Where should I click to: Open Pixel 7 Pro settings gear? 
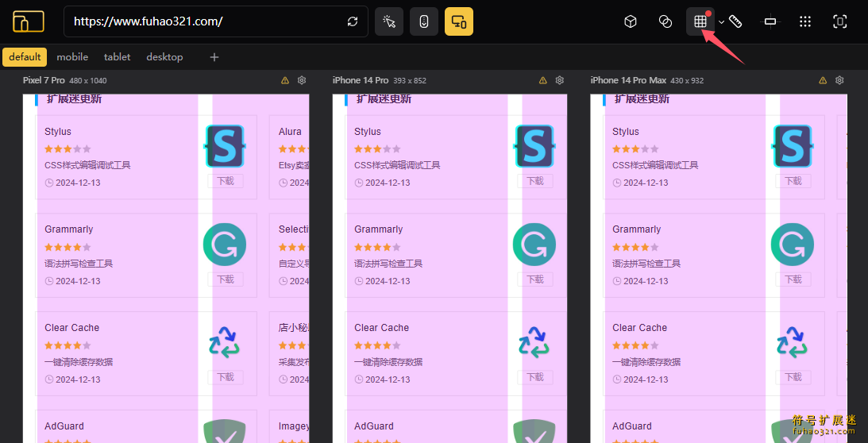coord(302,80)
